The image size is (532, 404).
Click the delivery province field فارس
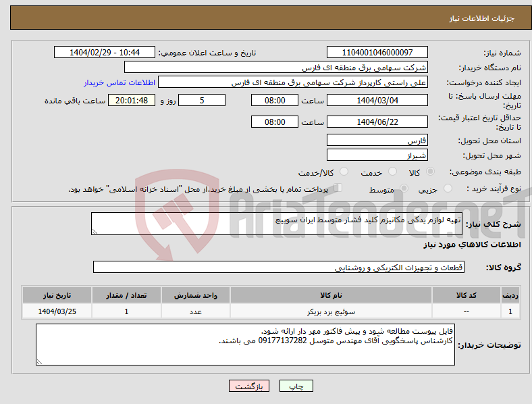pos(377,140)
